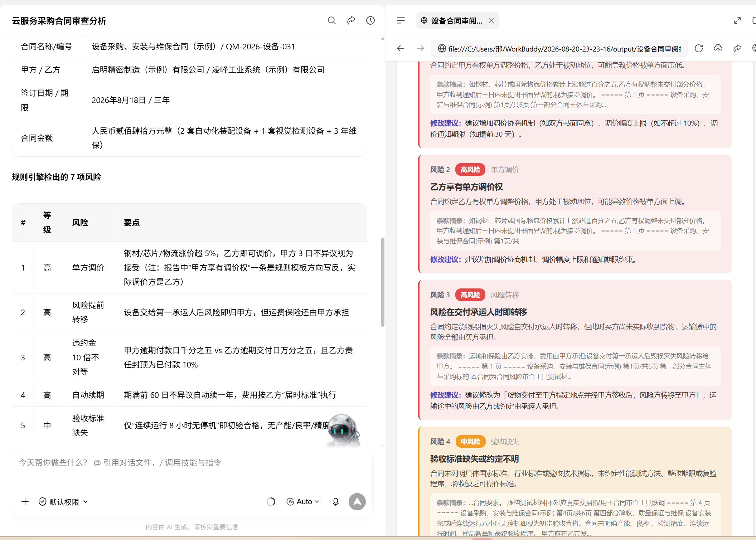Click the 风险提前转移 cell in row 2
This screenshot has height=540, width=756.
click(x=89, y=312)
